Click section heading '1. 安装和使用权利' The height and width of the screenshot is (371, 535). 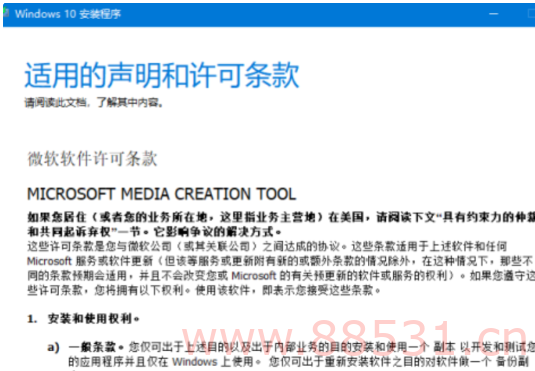pyautogui.click(x=83, y=319)
